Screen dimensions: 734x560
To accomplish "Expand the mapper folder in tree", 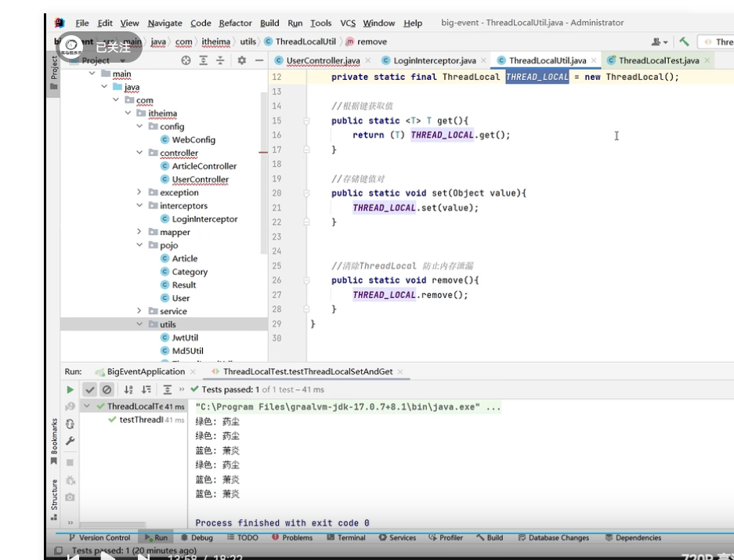I will click(139, 232).
